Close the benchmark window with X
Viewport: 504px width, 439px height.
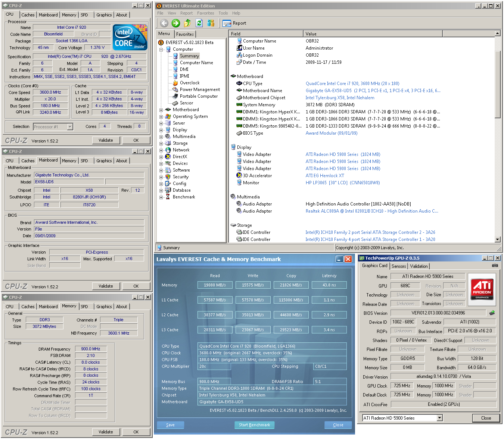tap(348, 259)
